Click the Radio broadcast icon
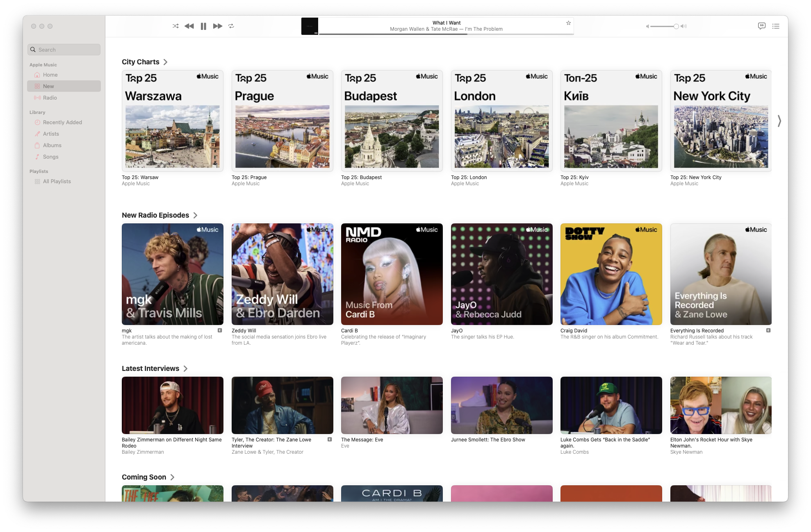 click(x=37, y=98)
